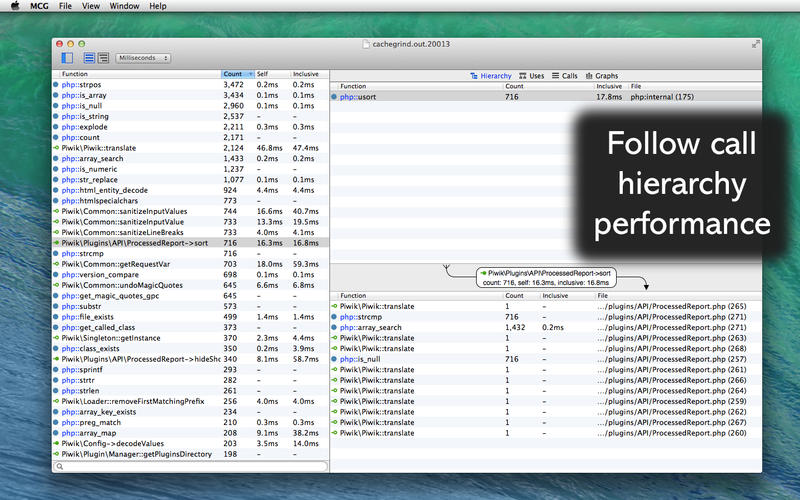Click the blue dot icon beside php::sprintf

[56, 370]
